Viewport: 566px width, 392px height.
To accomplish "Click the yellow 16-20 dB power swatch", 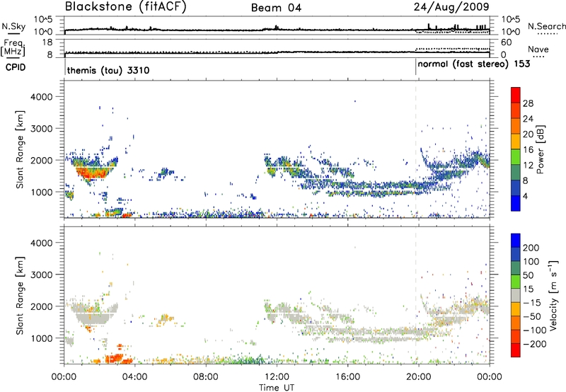I will click(516, 141).
